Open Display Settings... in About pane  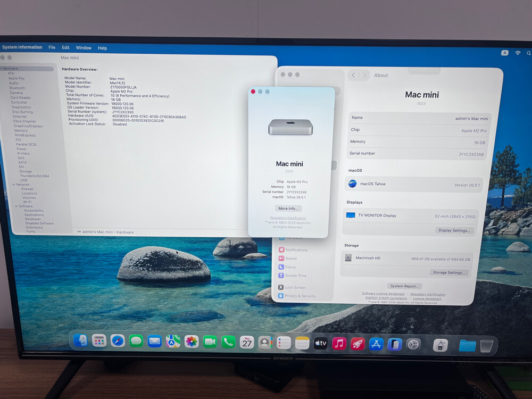point(454,230)
